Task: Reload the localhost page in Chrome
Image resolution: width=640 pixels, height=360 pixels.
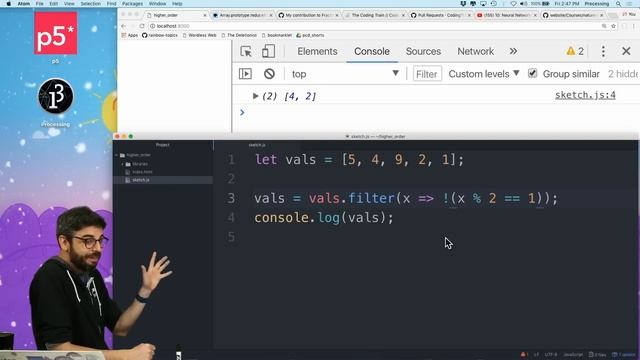Action: click(x=142, y=26)
